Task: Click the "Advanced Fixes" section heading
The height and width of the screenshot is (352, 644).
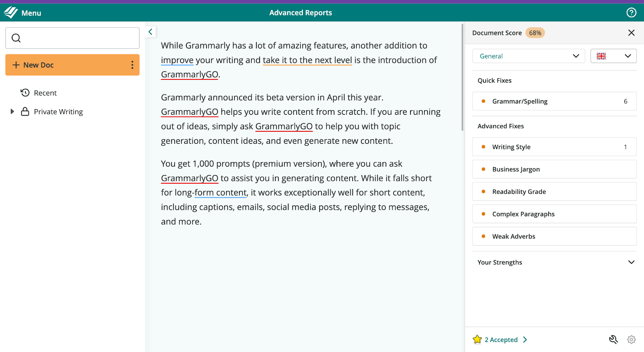Action: (501, 126)
